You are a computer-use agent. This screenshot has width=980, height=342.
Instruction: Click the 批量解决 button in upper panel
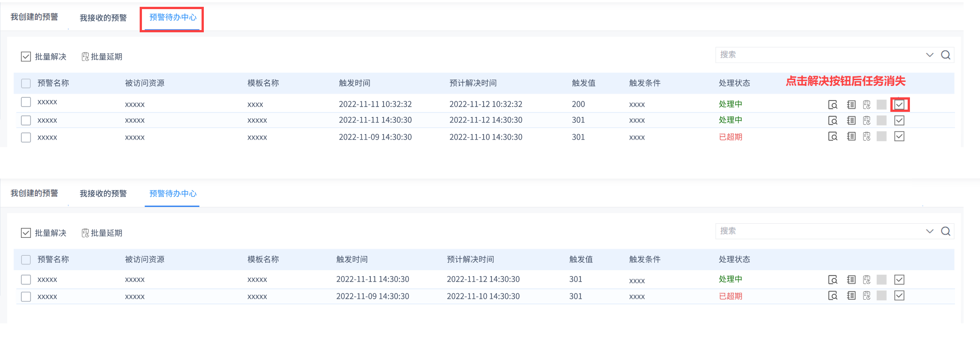click(44, 57)
